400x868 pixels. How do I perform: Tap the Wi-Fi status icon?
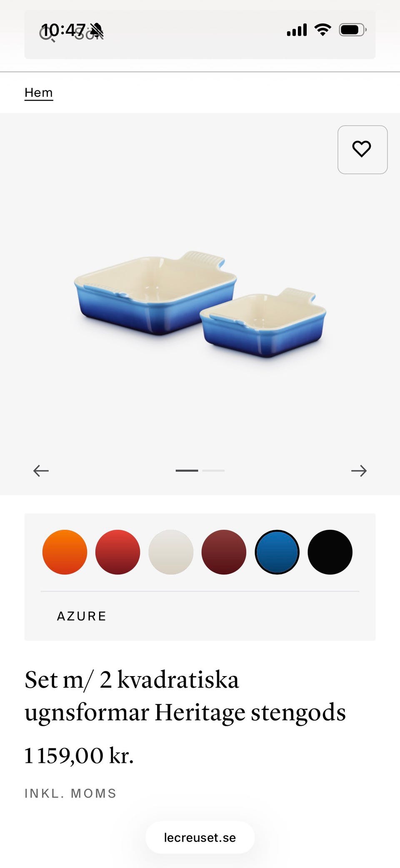(322, 30)
